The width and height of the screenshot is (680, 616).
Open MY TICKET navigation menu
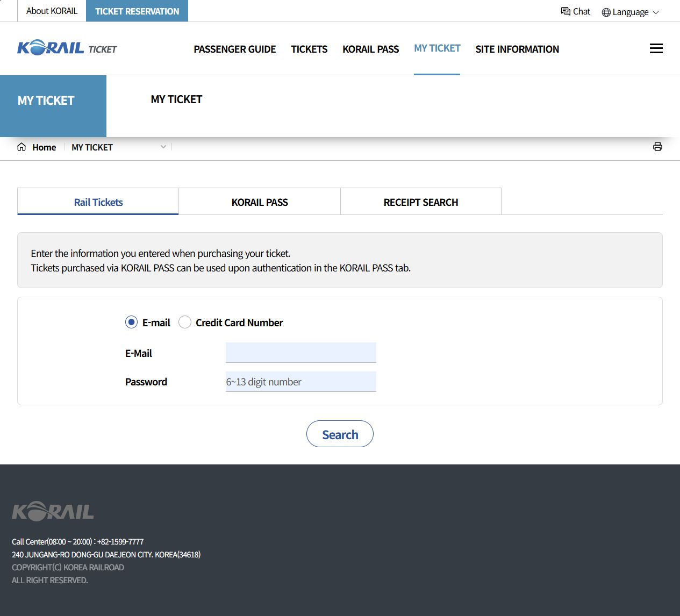coord(437,48)
